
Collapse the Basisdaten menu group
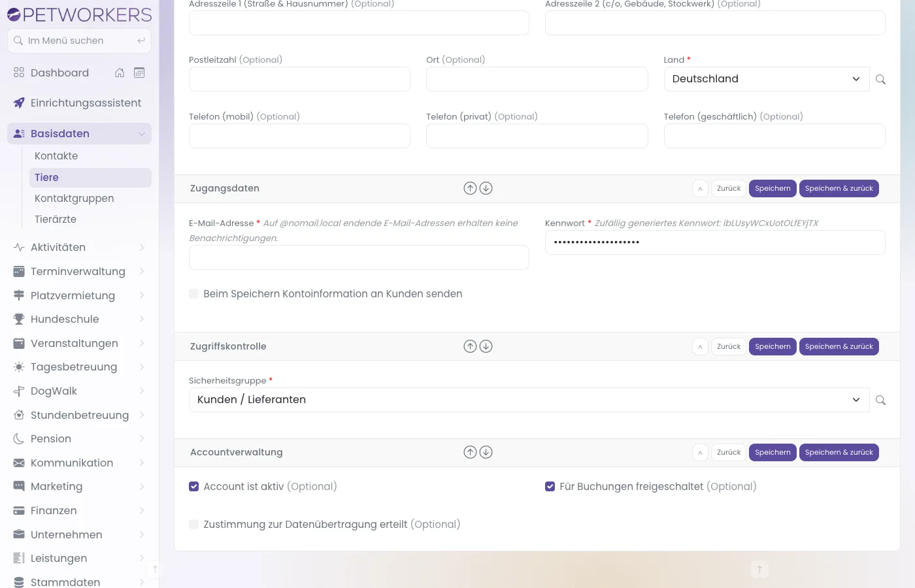click(79, 133)
